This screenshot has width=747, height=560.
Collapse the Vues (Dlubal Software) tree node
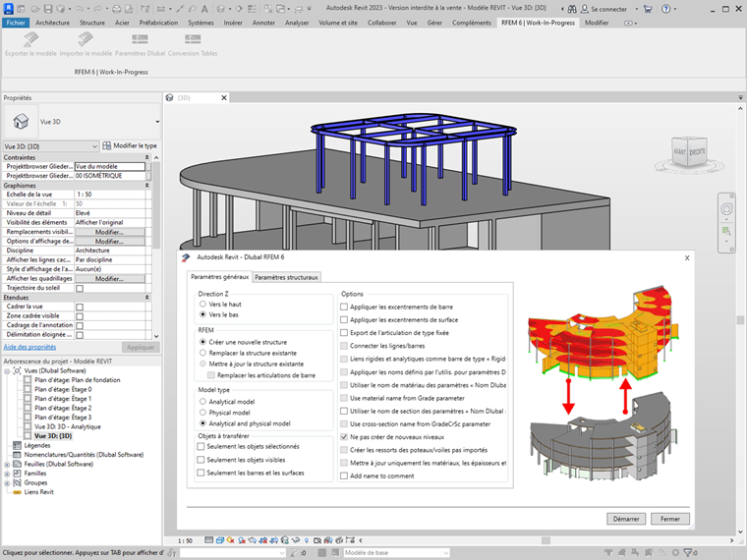[x=7, y=371]
